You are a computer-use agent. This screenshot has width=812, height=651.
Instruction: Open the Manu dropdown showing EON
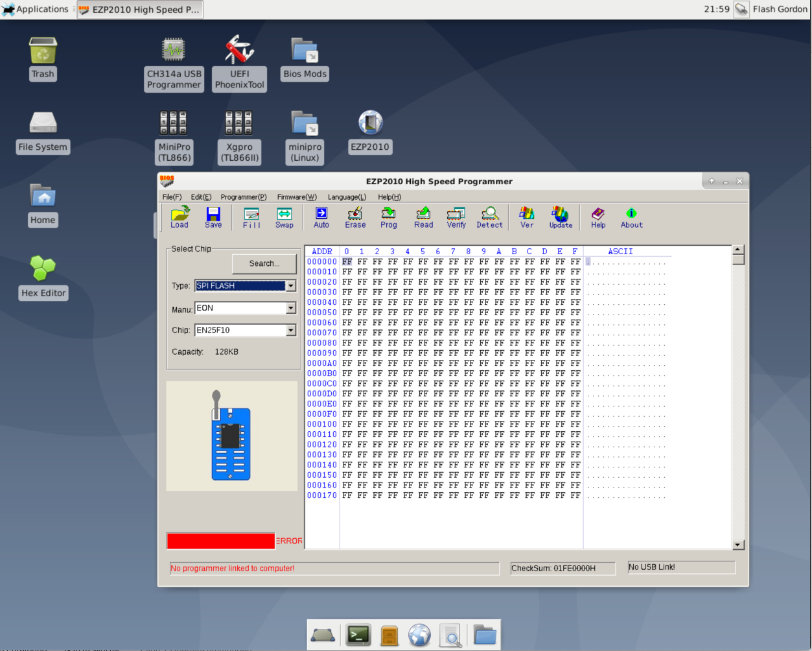point(291,309)
